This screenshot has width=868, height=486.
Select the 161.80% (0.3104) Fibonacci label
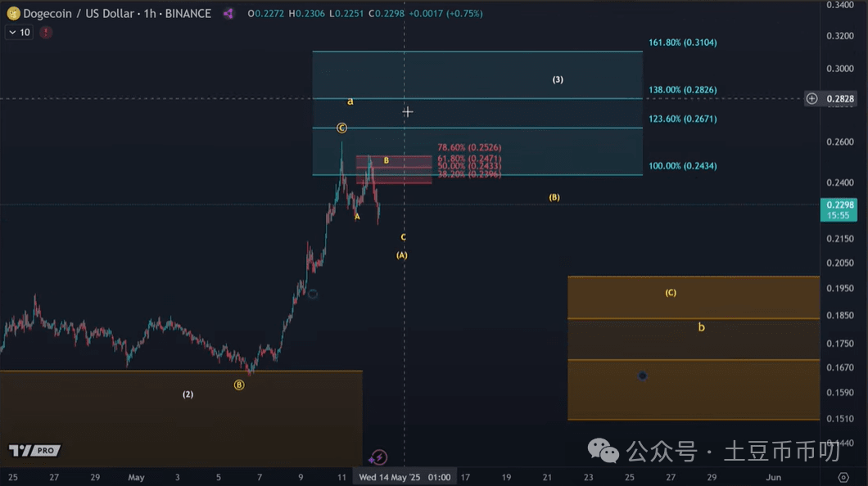(x=683, y=43)
